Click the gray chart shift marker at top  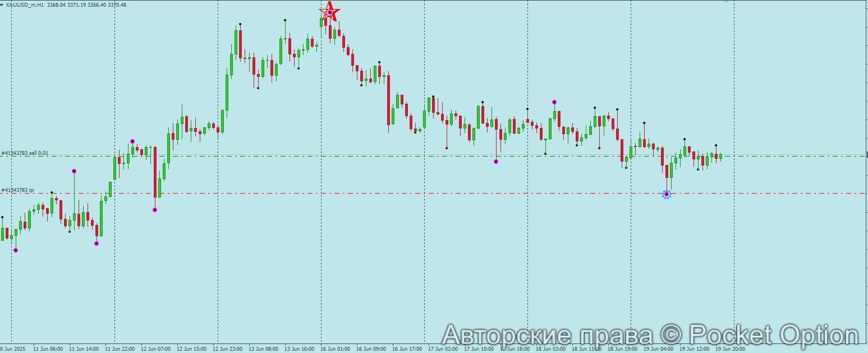pos(726,2)
